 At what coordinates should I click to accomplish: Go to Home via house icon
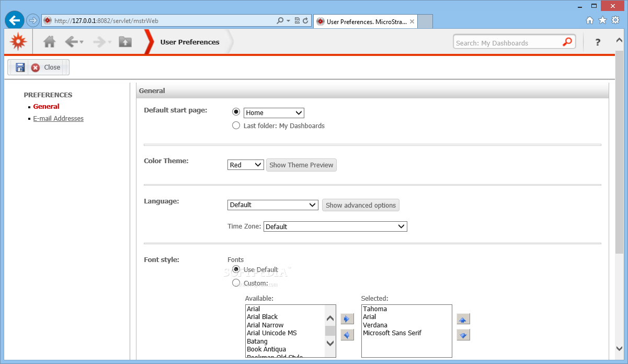50,42
